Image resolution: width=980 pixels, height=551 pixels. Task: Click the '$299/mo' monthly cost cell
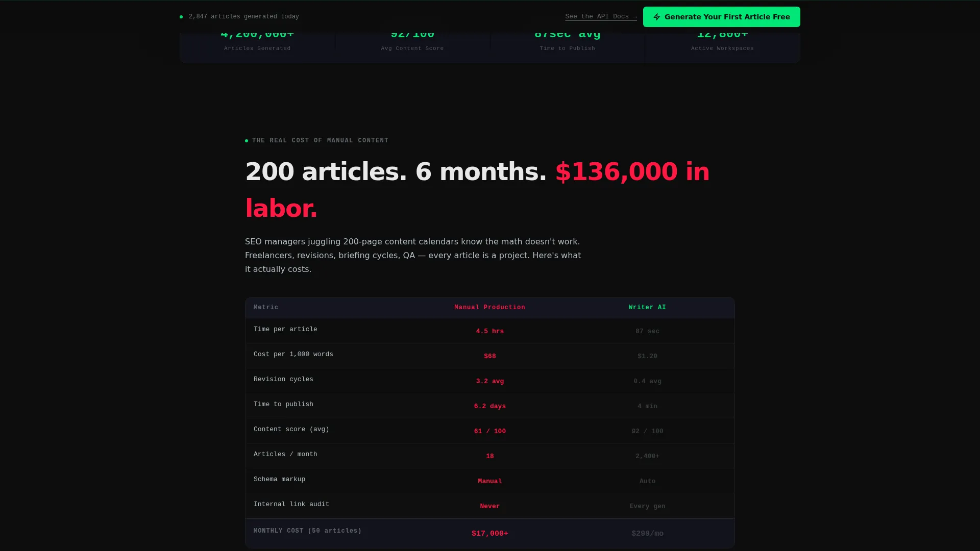pyautogui.click(x=647, y=534)
